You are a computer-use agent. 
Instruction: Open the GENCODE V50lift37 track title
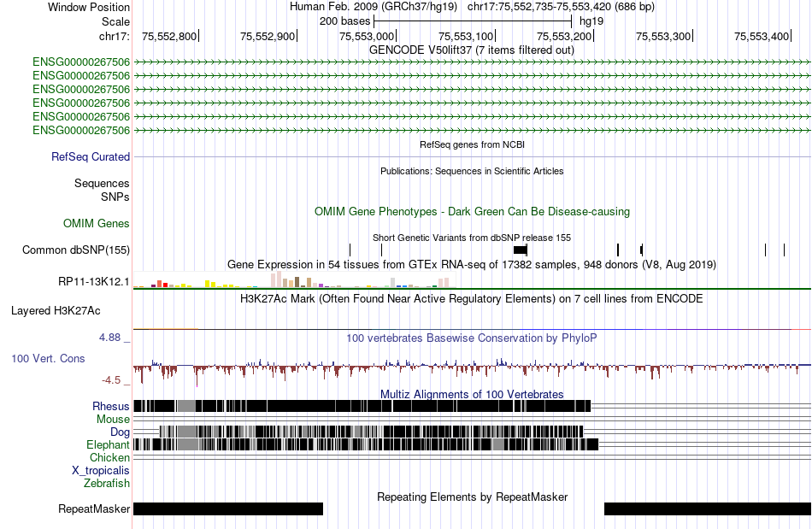[x=471, y=50]
